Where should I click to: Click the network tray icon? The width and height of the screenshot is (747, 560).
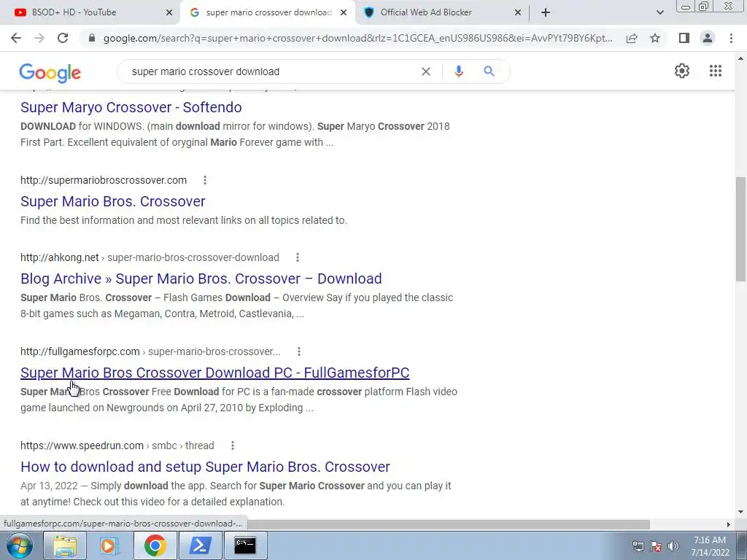click(638, 546)
